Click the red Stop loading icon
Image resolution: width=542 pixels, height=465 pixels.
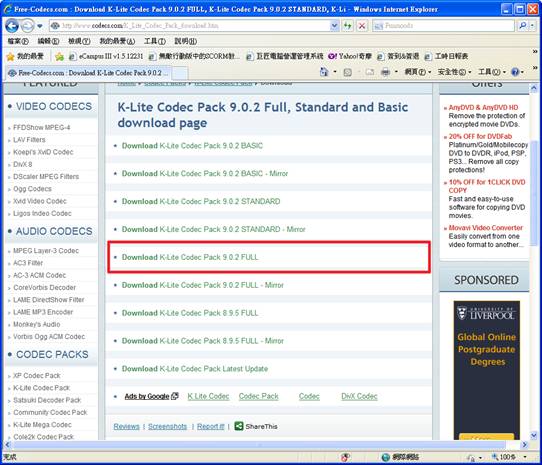362,26
